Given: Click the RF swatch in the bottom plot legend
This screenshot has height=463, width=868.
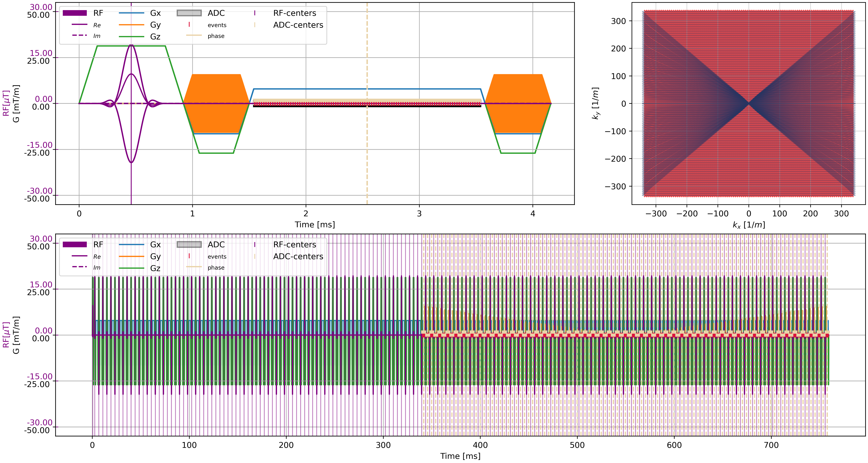Looking at the screenshot, I should 75,245.
